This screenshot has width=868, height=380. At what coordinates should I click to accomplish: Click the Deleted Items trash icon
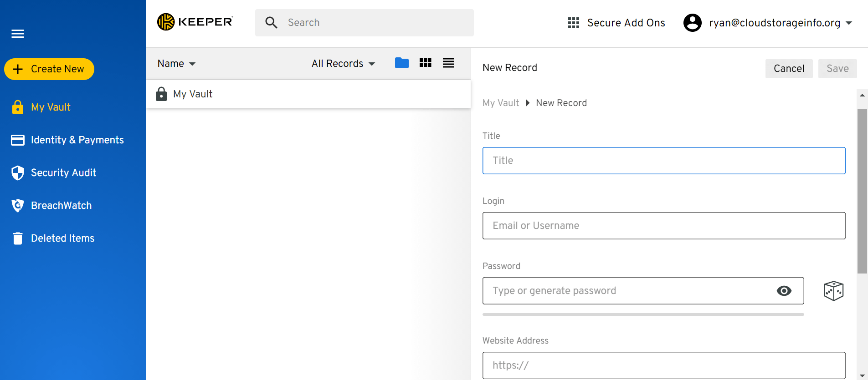[x=18, y=238]
